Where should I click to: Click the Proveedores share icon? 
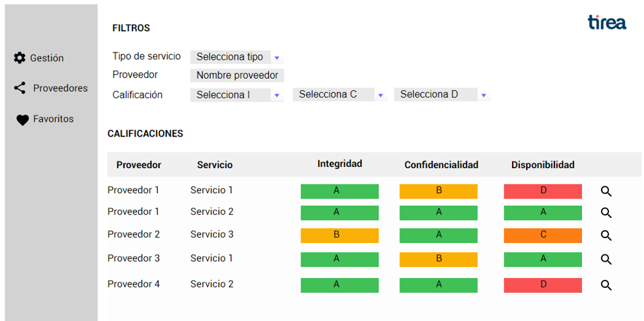click(x=20, y=88)
